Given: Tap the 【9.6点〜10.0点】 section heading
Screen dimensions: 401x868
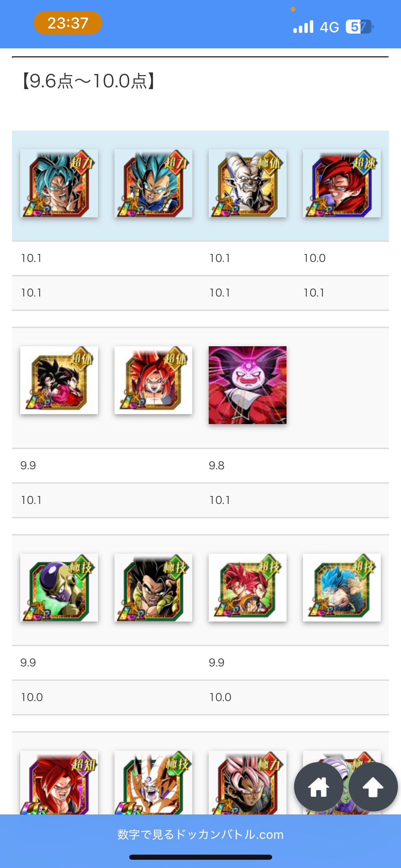Looking at the screenshot, I should pyautogui.click(x=89, y=81).
